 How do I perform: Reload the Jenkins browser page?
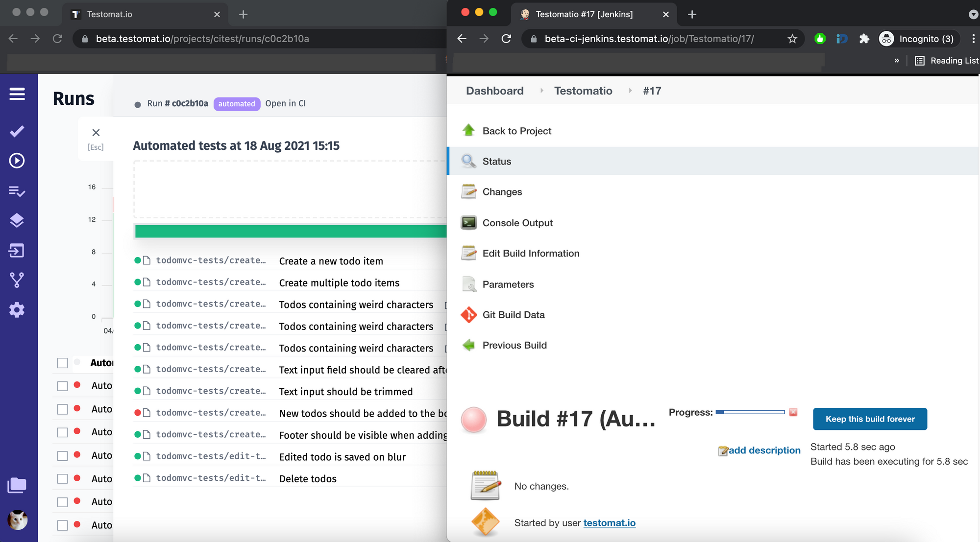pos(506,39)
